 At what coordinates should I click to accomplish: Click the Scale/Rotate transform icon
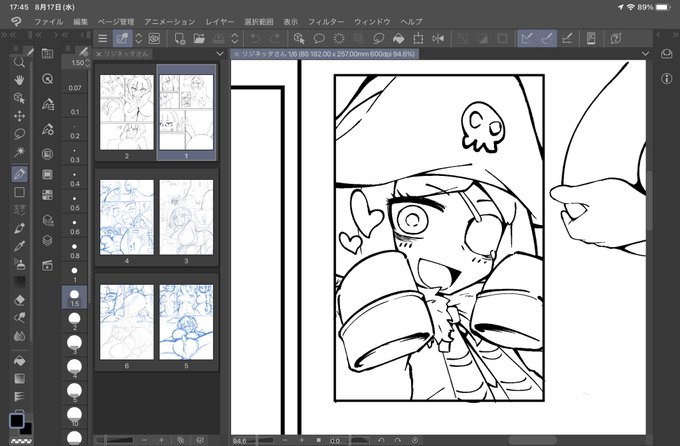[418, 39]
